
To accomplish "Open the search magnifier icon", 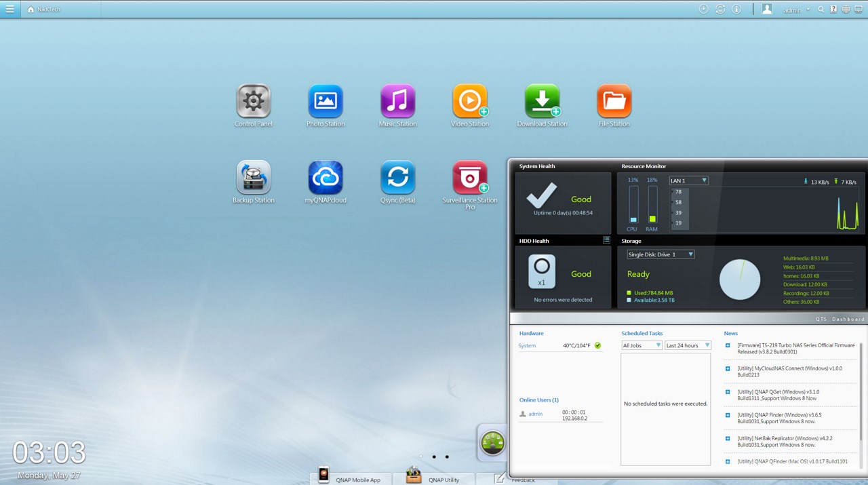I will click(x=821, y=9).
